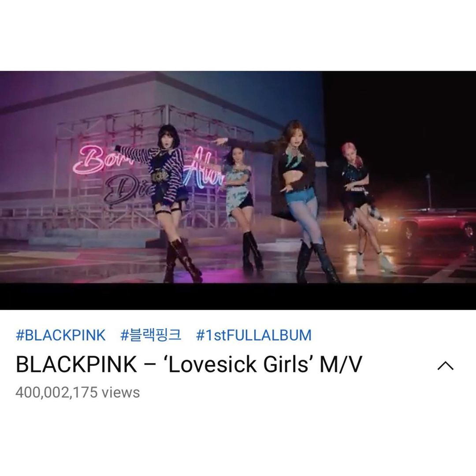This screenshot has height=476, width=476.
Task: Tap the 400,002,175 views count
Action: coord(78,392)
